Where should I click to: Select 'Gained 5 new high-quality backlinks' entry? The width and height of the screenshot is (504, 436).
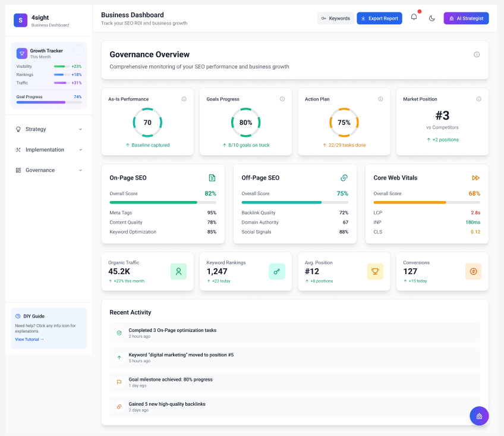[x=295, y=407]
